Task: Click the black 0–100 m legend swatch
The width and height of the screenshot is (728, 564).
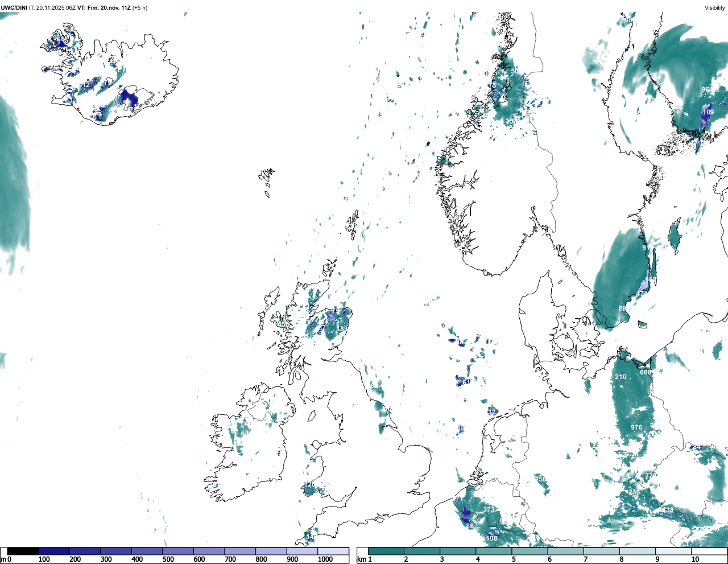Action: 23,551
